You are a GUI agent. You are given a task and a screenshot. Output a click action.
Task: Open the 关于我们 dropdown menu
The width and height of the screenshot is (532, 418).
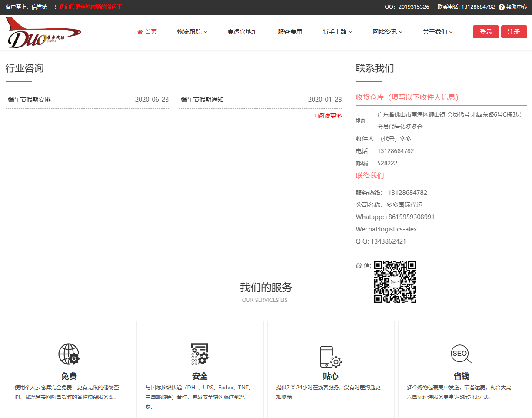pos(437,32)
